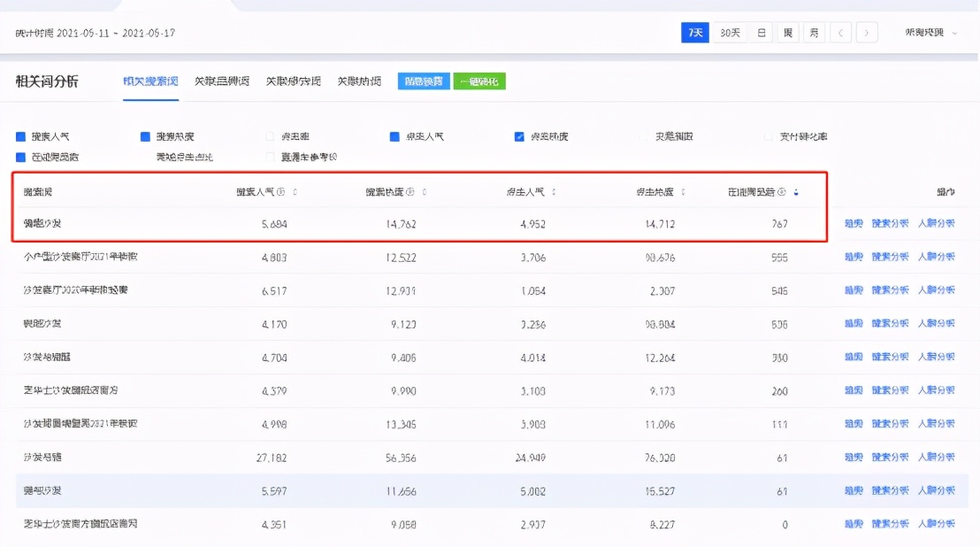Viewport: 980px width, 547px height.
Task: Select the 月 (month) granularity option
Action: 813,31
